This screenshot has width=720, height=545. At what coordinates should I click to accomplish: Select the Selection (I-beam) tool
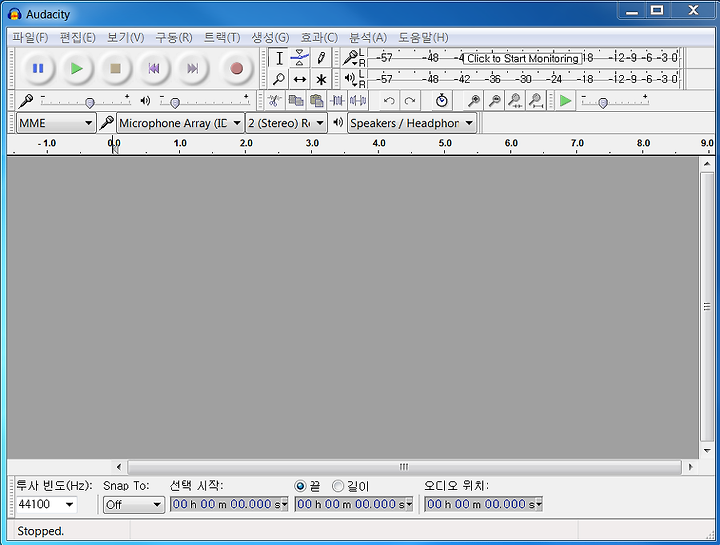pyautogui.click(x=279, y=58)
